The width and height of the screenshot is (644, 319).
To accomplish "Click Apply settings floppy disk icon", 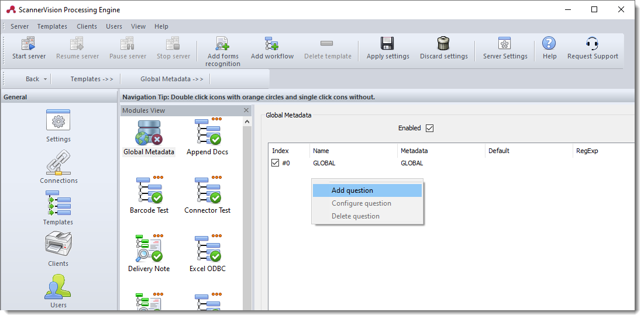I will point(387,43).
